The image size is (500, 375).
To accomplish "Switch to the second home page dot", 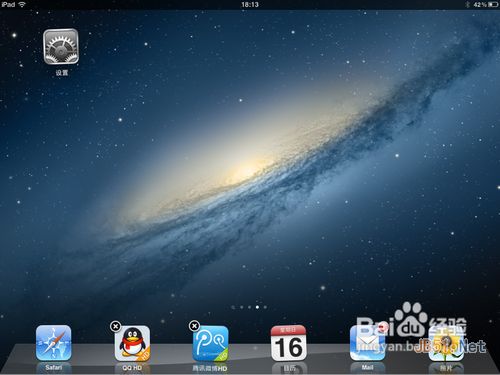I will click(249, 307).
